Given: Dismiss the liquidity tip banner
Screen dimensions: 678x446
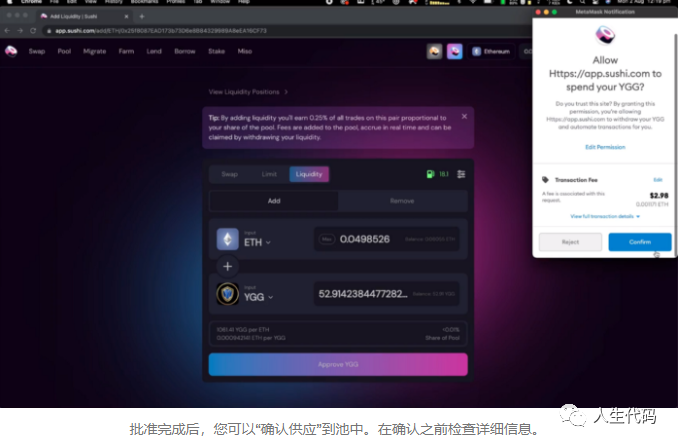Looking at the screenshot, I should [x=464, y=117].
